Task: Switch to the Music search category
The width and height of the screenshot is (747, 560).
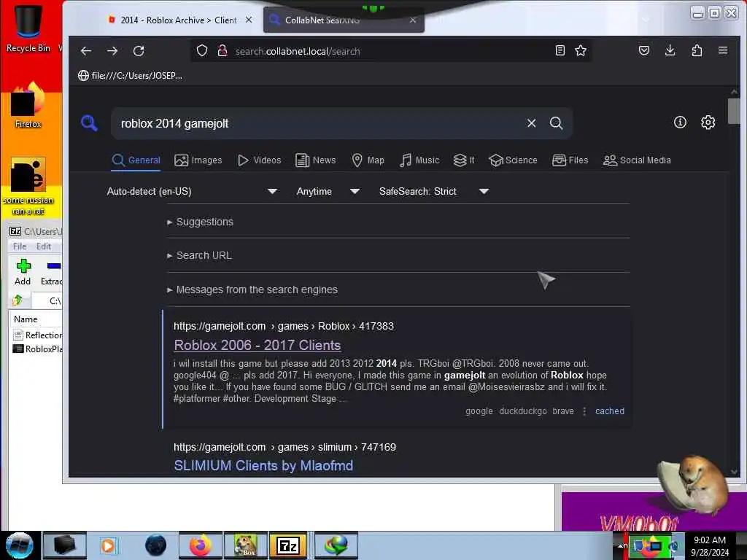Action: click(x=419, y=160)
